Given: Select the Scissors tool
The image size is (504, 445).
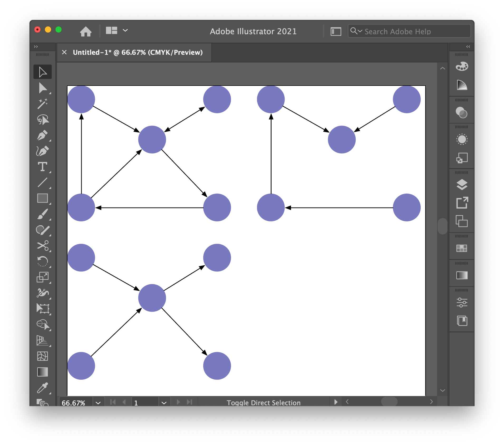Looking at the screenshot, I should [42, 246].
